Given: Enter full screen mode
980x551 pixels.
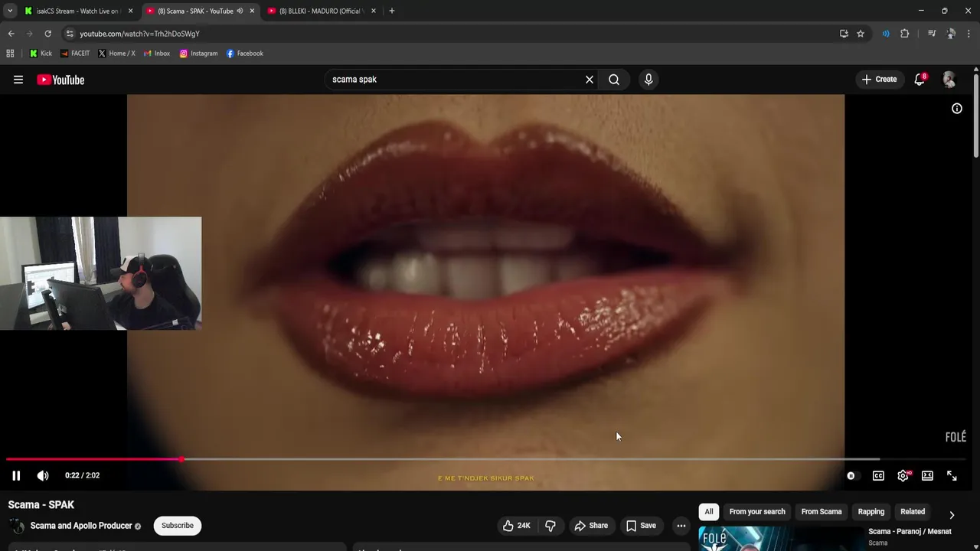Looking at the screenshot, I should (x=952, y=475).
